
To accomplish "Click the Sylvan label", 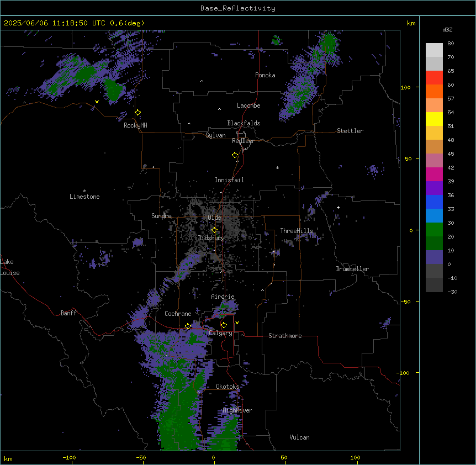I will 215,135.
